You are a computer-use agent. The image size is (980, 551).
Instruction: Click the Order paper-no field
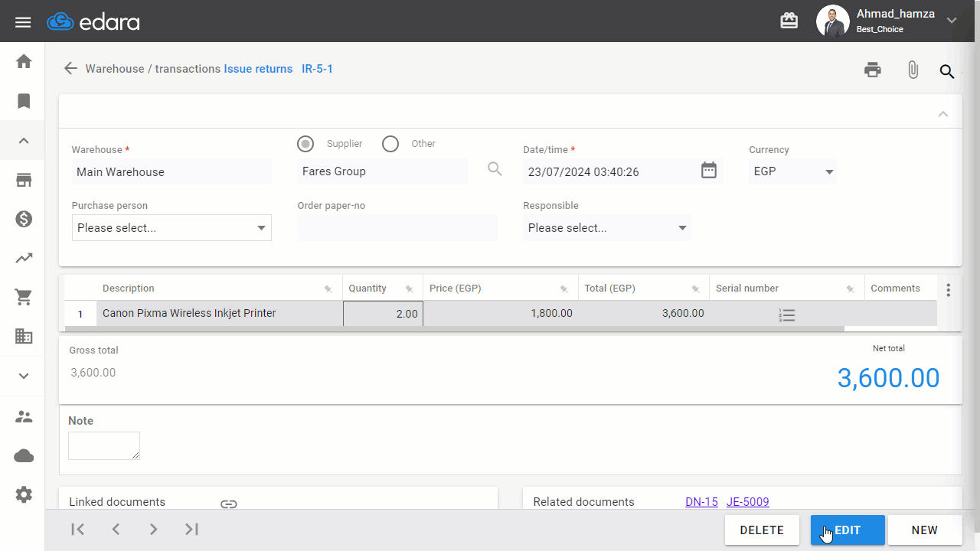click(397, 228)
